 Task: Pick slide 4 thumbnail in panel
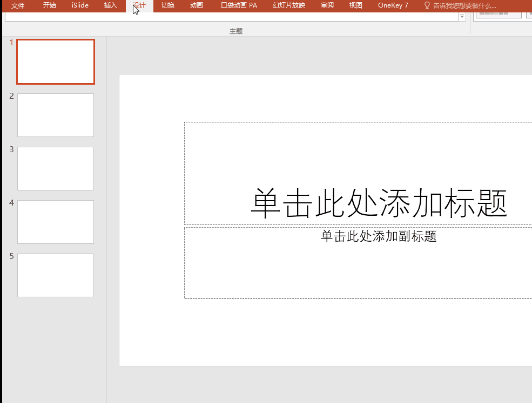tap(56, 222)
